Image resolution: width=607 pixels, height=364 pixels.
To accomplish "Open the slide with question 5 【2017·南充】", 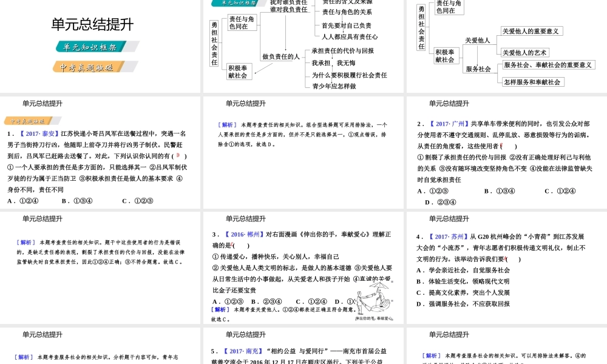I will [303, 345].
